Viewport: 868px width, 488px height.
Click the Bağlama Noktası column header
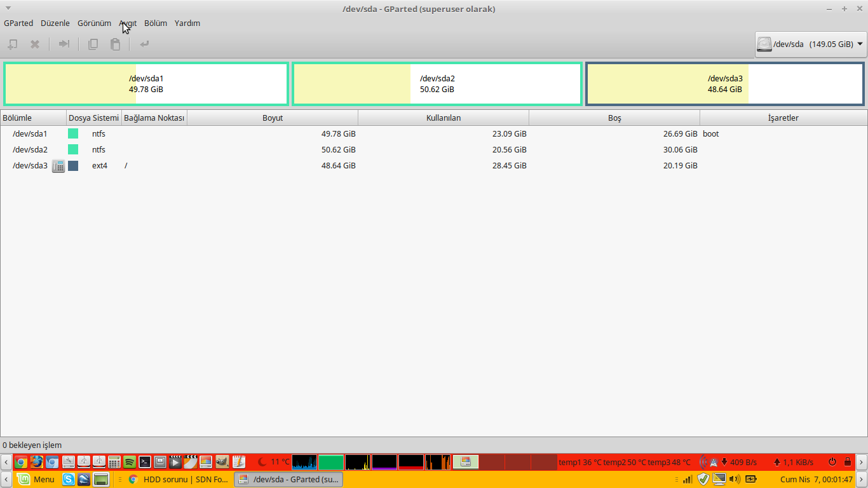(154, 118)
